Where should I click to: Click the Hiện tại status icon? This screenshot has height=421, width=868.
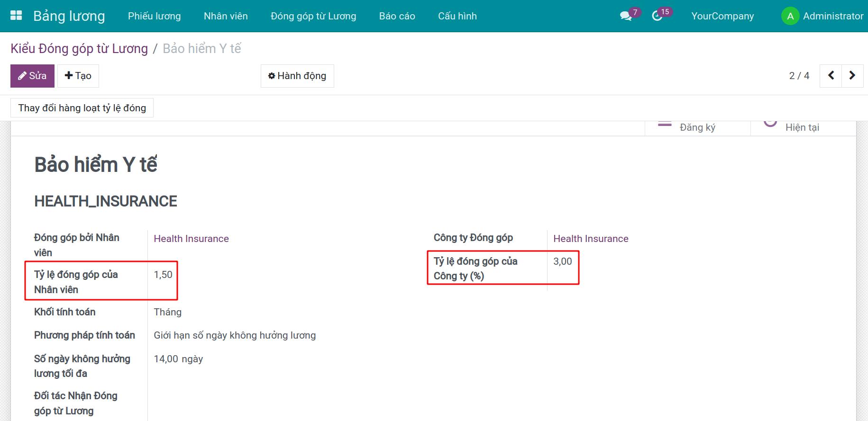[770, 123]
